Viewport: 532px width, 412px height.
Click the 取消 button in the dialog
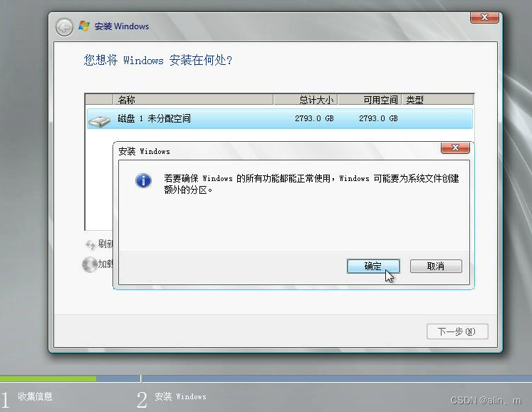coord(436,266)
